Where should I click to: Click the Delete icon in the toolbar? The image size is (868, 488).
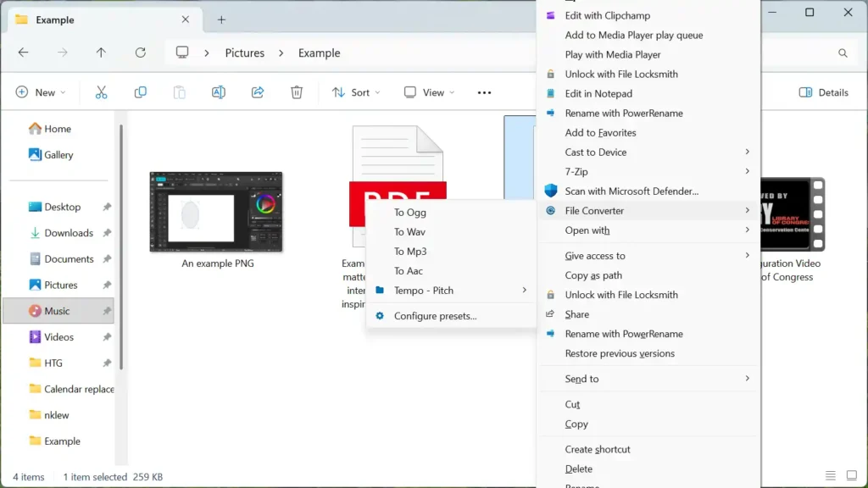tap(296, 92)
